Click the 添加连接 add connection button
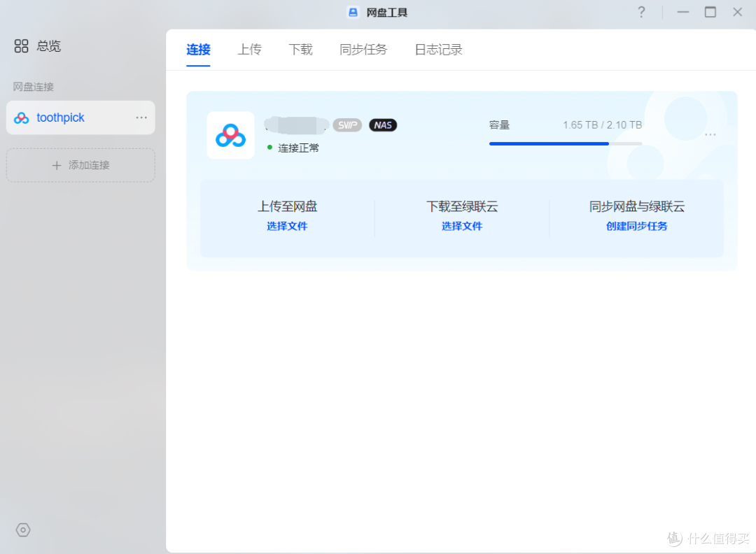 click(x=80, y=165)
